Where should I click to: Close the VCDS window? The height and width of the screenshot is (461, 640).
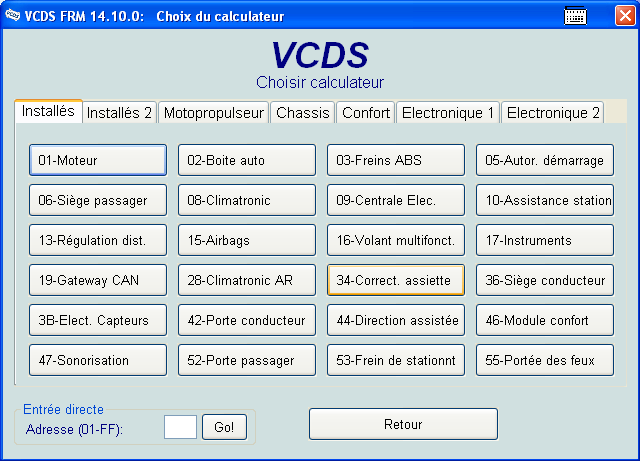tap(625, 16)
